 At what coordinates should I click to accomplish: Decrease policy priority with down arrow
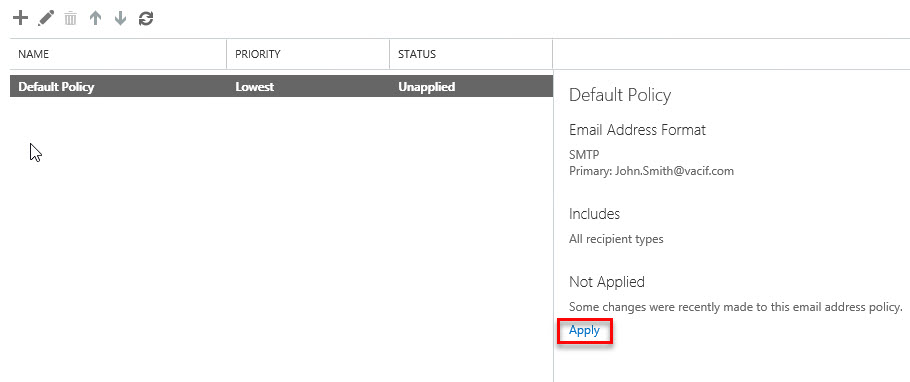[120, 19]
